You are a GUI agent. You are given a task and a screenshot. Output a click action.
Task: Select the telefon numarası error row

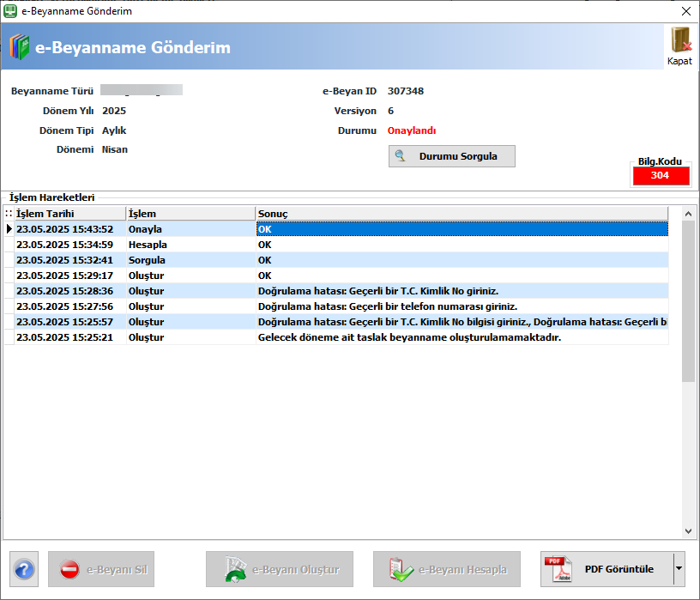[x=336, y=306]
